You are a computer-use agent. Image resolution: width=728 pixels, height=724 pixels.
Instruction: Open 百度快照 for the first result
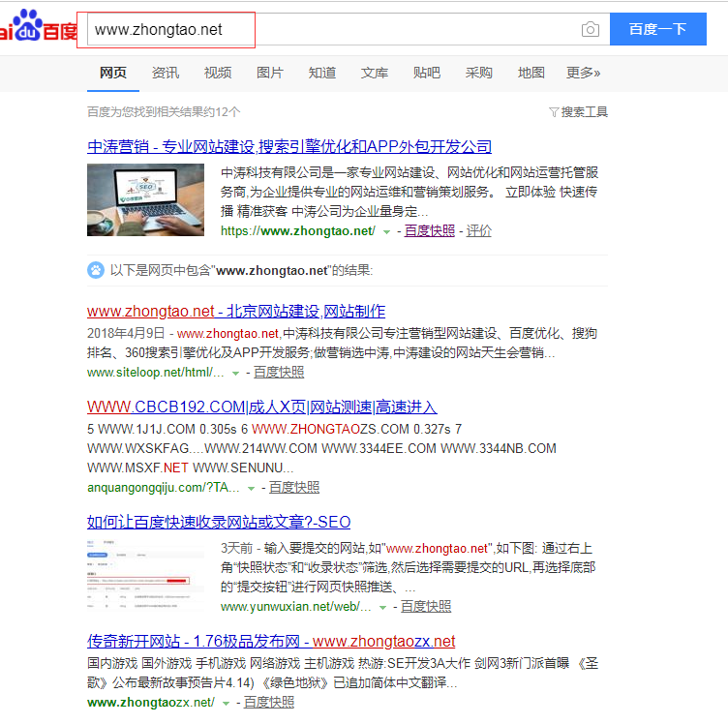(x=429, y=231)
